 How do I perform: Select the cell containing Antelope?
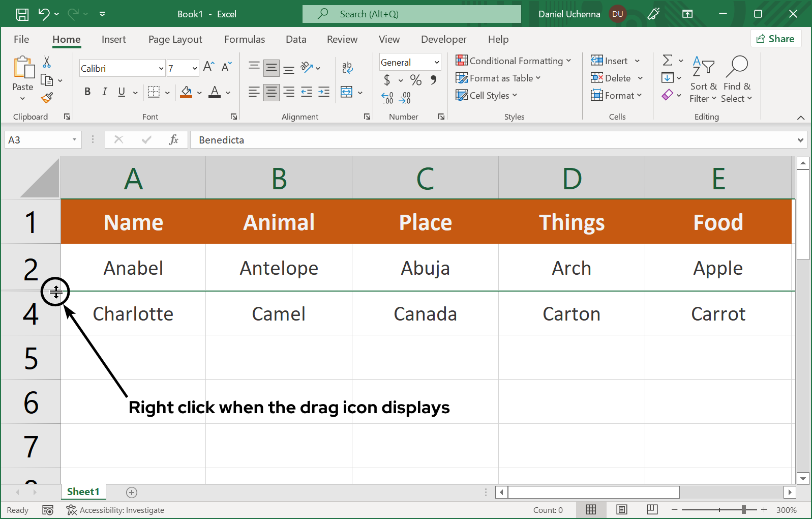point(279,268)
